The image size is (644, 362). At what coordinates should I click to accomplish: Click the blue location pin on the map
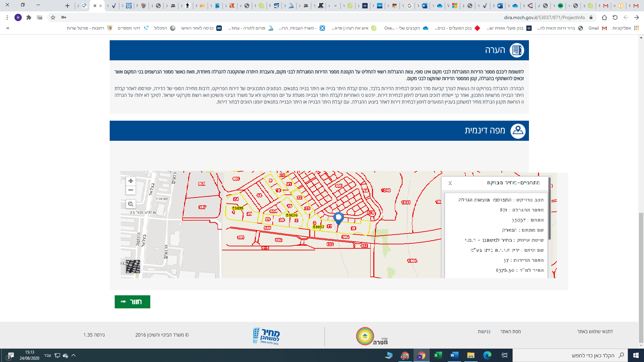coord(339,218)
